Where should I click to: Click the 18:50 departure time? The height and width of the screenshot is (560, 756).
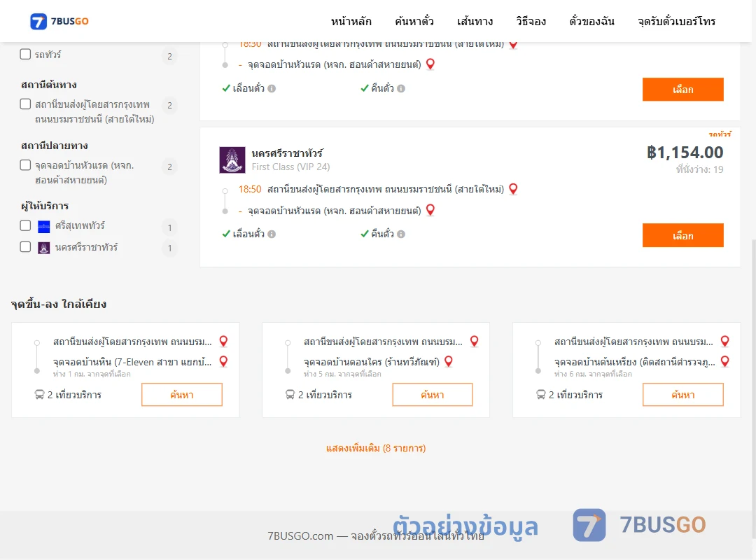pyautogui.click(x=250, y=189)
